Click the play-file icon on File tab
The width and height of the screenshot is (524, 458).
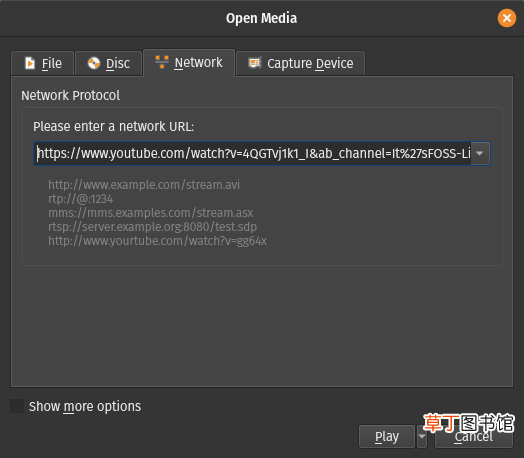click(30, 63)
